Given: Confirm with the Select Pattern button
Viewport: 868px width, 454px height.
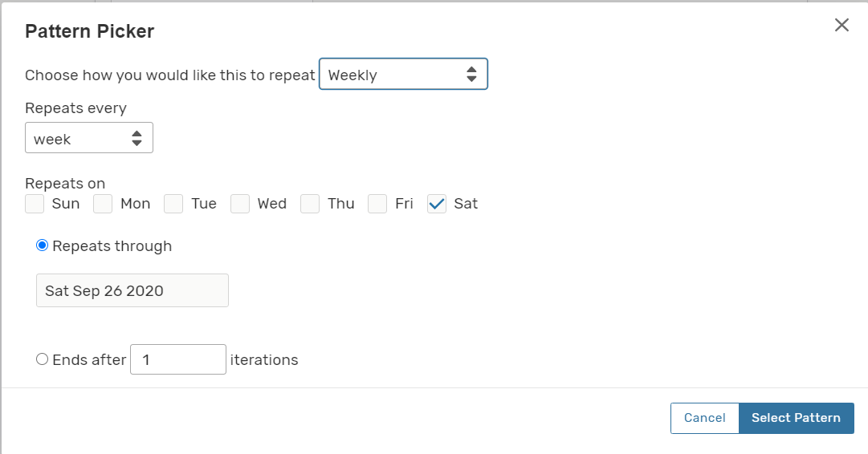Looking at the screenshot, I should tap(796, 418).
